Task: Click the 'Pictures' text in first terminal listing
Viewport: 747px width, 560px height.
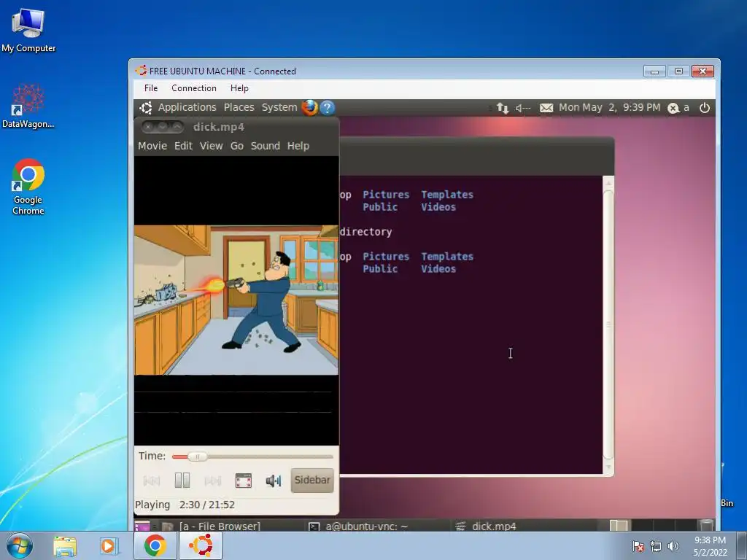Action: coord(386,194)
